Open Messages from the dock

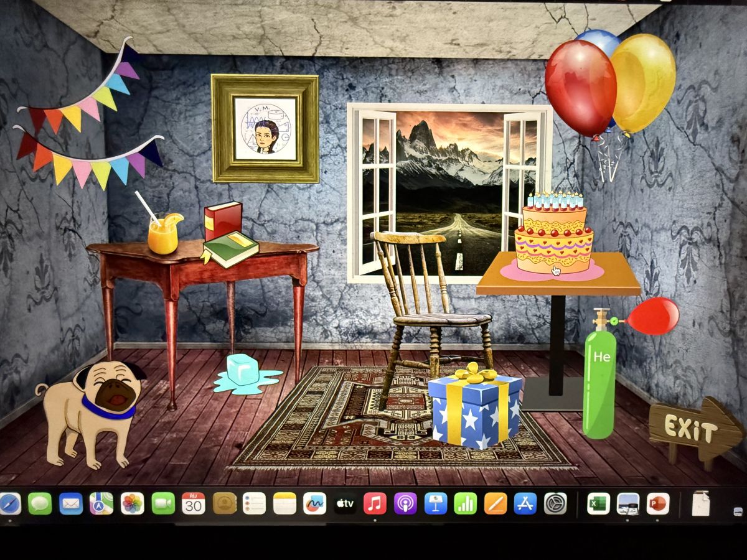40,503
